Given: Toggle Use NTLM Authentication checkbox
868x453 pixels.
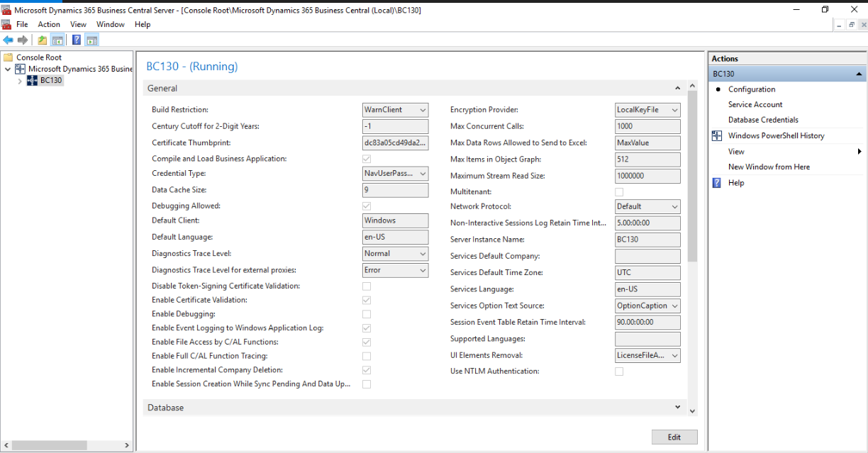Looking at the screenshot, I should (x=619, y=371).
